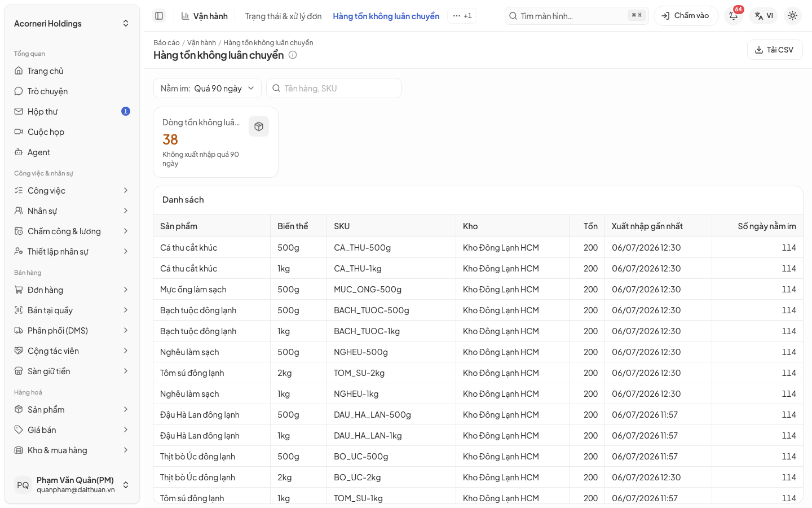Open the notifications bell

[x=734, y=16]
